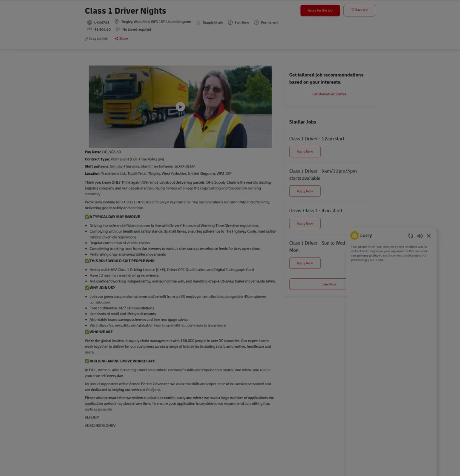Copy the job link
460x476 pixels.
pyautogui.click(x=96, y=38)
